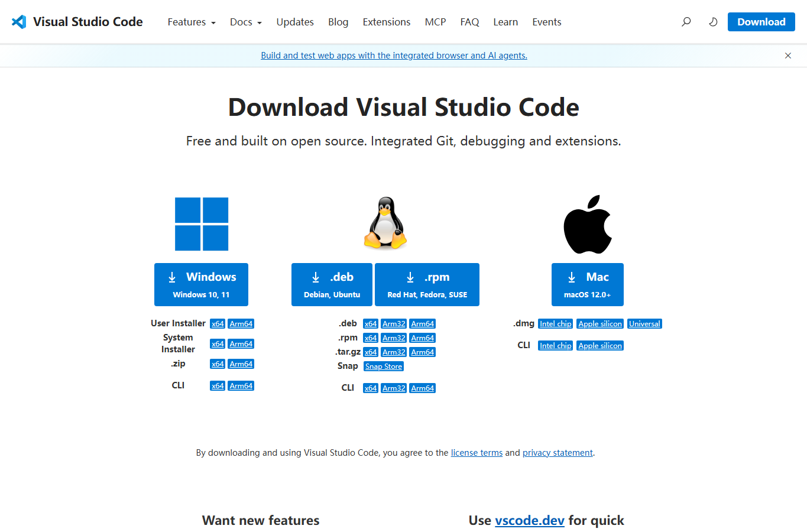Viewport: 807px width, 532px height.
Task: Click the blue Download button in header
Action: [761, 22]
